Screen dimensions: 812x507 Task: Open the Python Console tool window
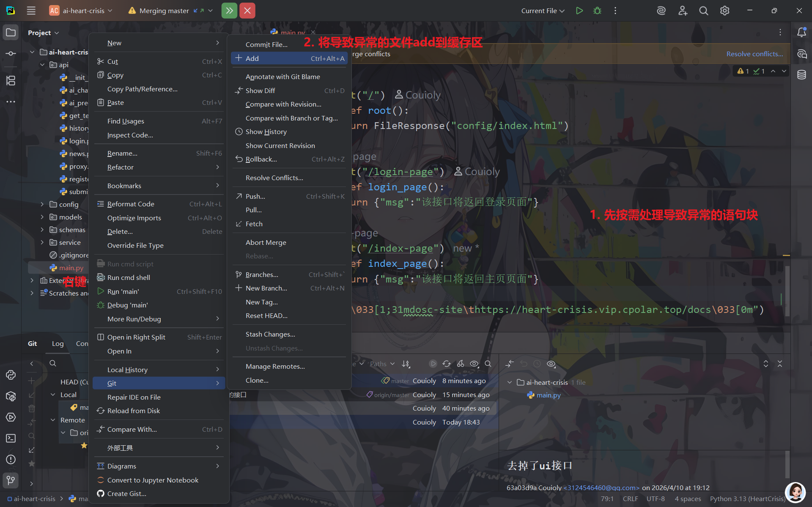[x=11, y=375]
